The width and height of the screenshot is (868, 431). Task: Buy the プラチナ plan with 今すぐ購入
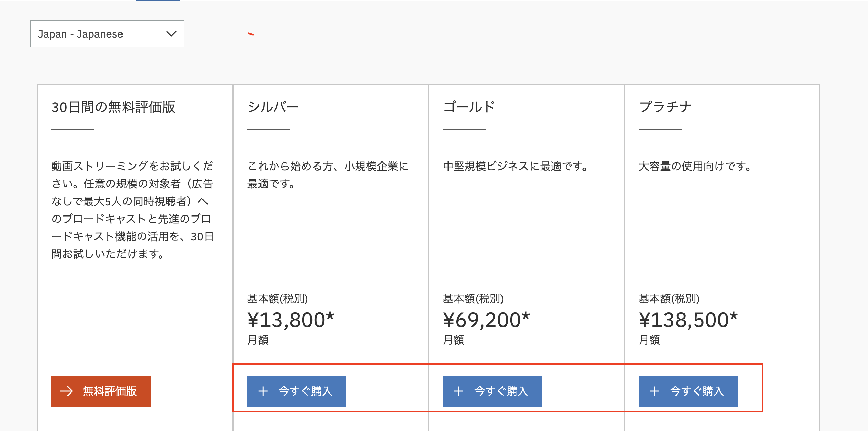point(688,391)
